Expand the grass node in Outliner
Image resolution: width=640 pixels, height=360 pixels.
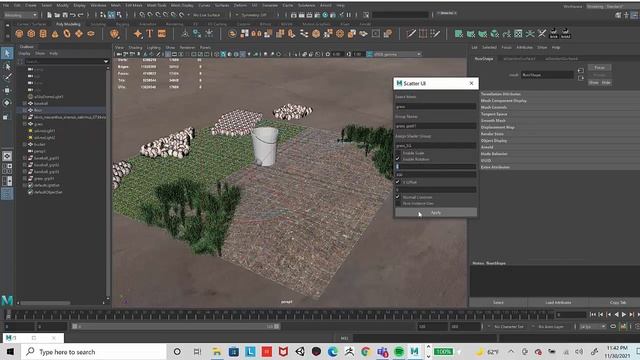click(25, 124)
